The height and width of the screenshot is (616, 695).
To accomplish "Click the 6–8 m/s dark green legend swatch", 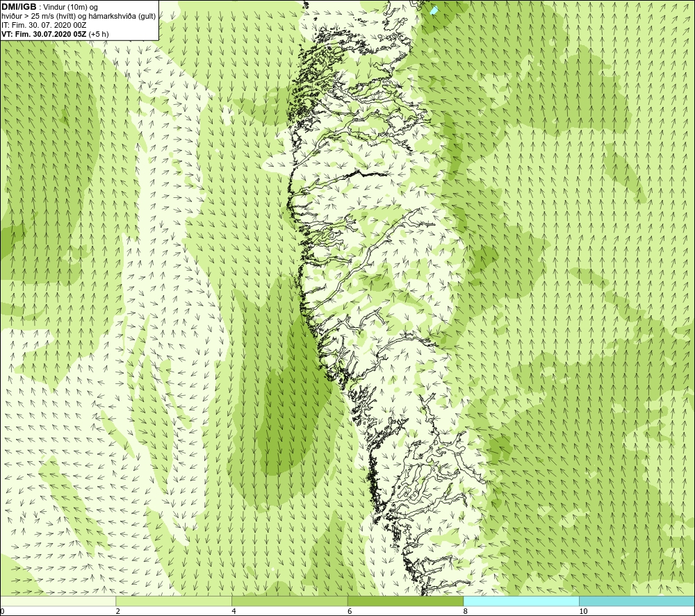I will click(x=406, y=601).
